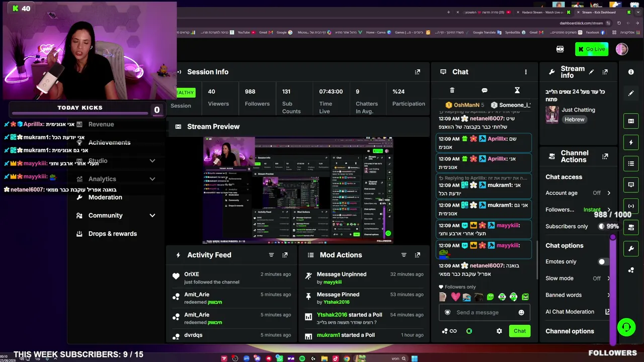Viewport: 644px width, 362px height.
Task: Open Revenue in the sidebar
Action: (101, 124)
